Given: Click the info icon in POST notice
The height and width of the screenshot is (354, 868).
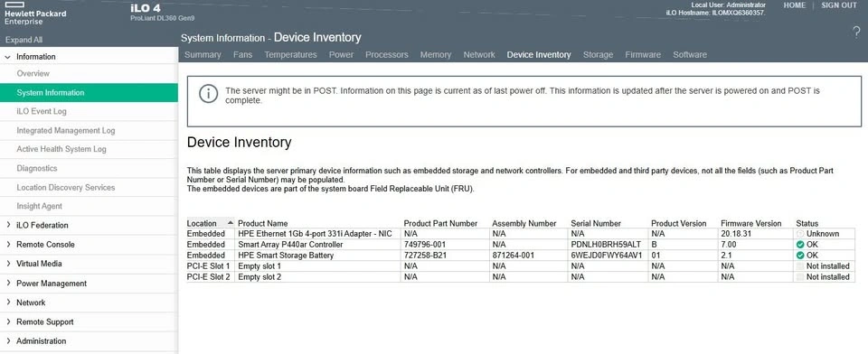Looking at the screenshot, I should coord(208,94).
